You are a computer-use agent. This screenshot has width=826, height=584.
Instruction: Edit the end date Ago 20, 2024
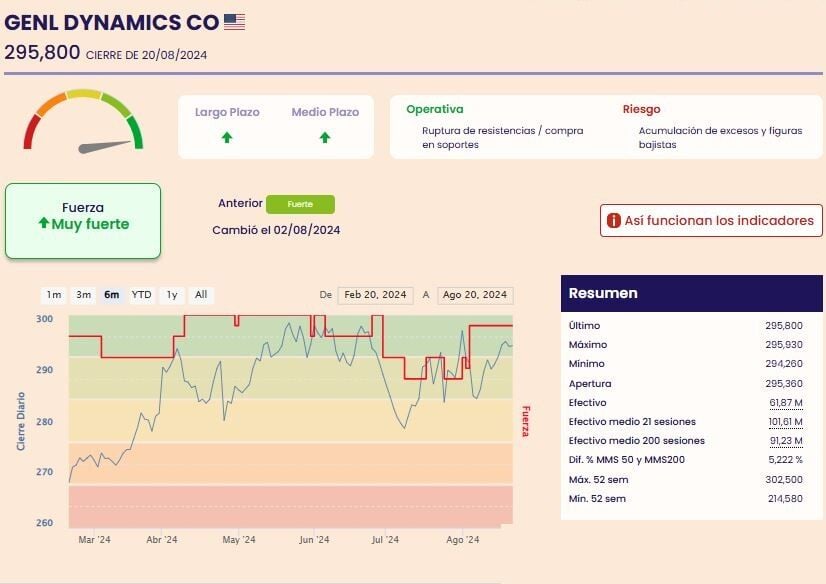(x=475, y=295)
